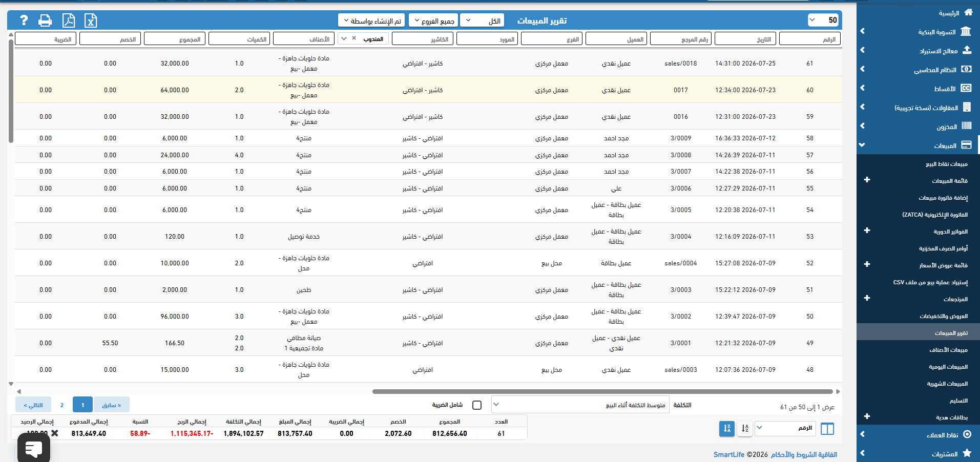This screenshot has width=980, height=462.
Task: Go to pagination page 2
Action: tap(62, 405)
